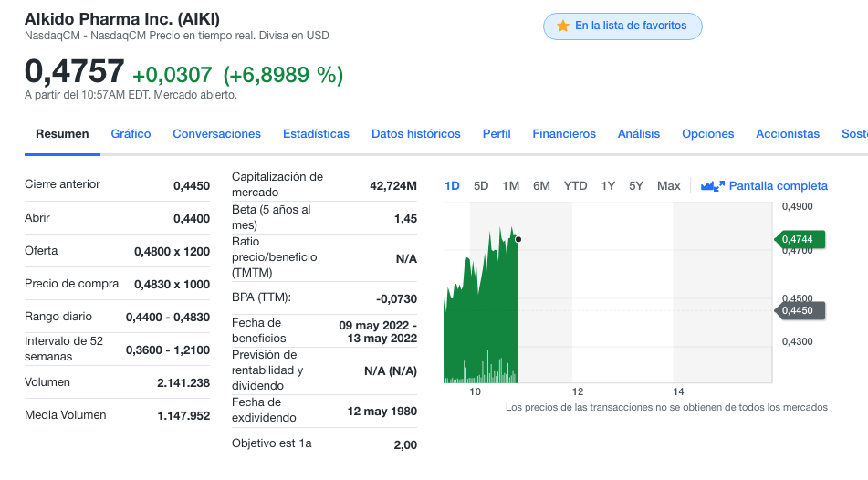The width and height of the screenshot is (868, 480).
Task: Select the 6M chart range
Action: [x=541, y=186]
